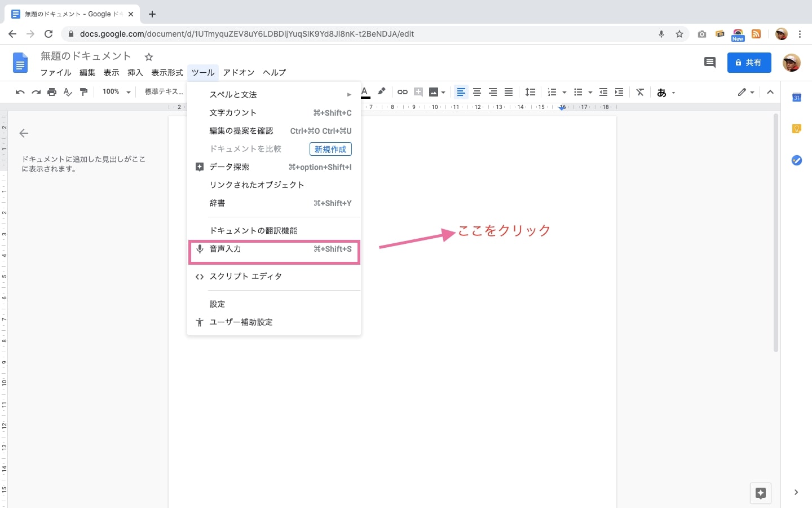Screen dimensions: 812x508
Task: Click the undo arrow icon
Action: (x=20, y=92)
